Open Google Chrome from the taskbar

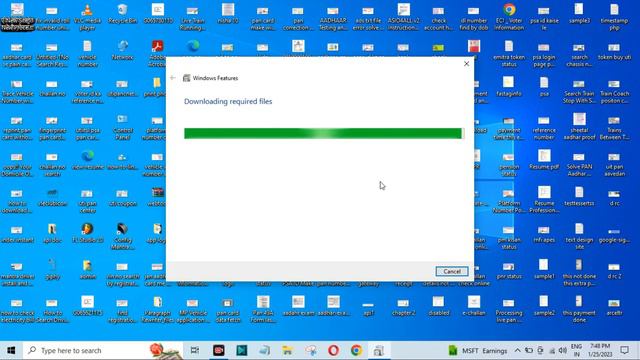click(x=356, y=350)
